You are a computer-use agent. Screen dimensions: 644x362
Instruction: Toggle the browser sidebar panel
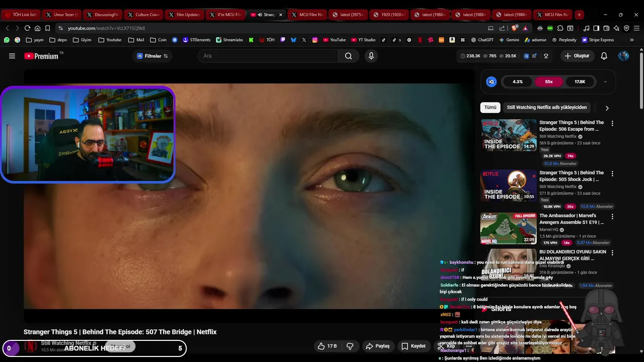(x=596, y=28)
